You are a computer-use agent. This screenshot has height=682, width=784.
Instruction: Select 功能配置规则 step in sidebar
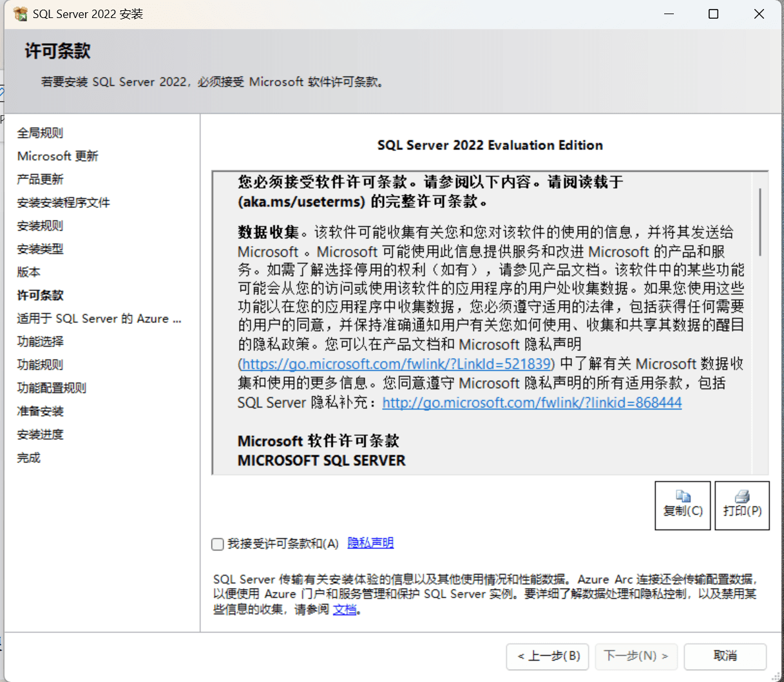52,388
